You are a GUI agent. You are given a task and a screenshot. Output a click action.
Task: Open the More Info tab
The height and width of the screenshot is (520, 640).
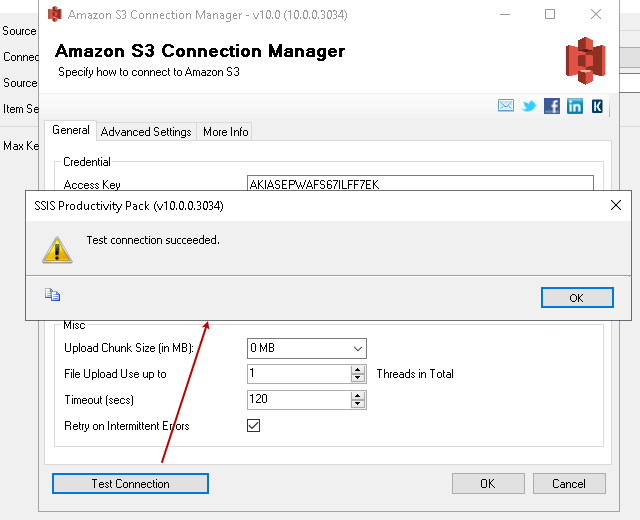pos(226,132)
